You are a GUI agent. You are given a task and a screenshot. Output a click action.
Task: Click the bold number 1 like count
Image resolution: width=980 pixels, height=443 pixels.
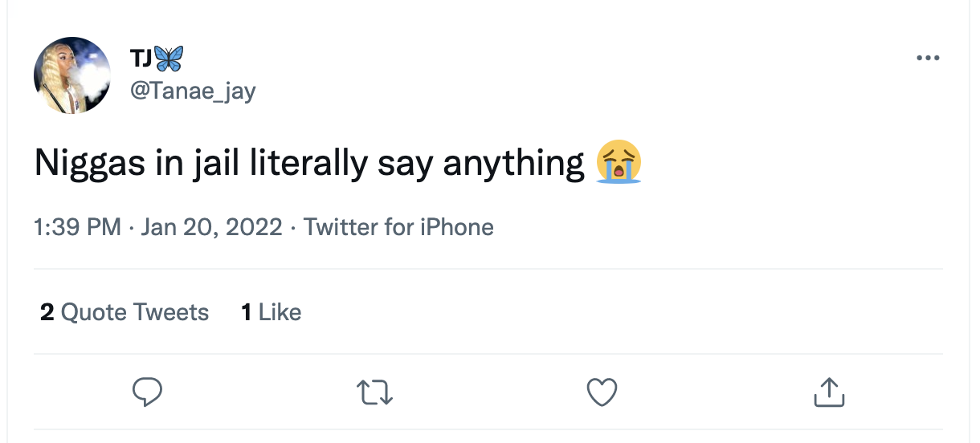pos(247,311)
